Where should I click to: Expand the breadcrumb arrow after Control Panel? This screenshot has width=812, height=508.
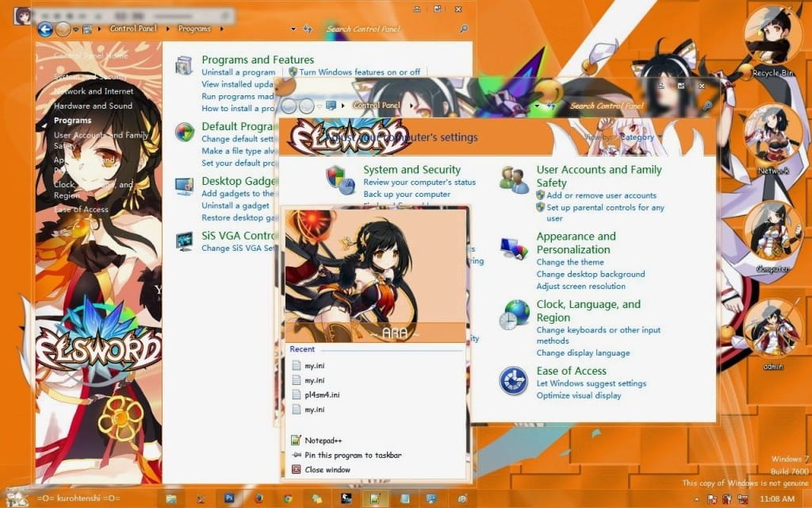tap(410, 104)
